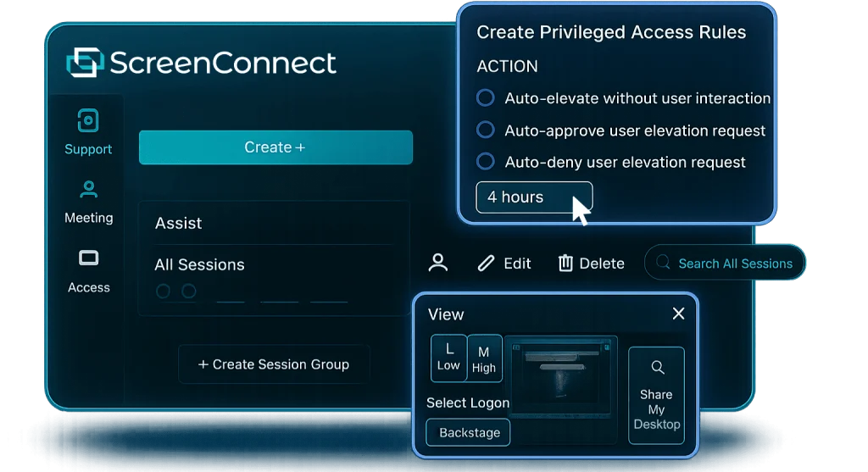Viewport: 868px width, 472px height.
Task: Click the Delete label
Action: (x=602, y=264)
